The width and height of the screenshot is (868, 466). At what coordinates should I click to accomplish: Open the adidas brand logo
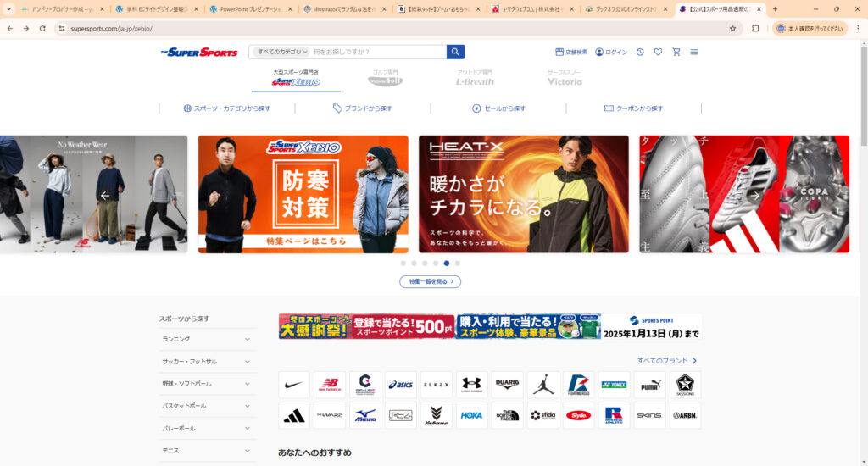pos(294,415)
